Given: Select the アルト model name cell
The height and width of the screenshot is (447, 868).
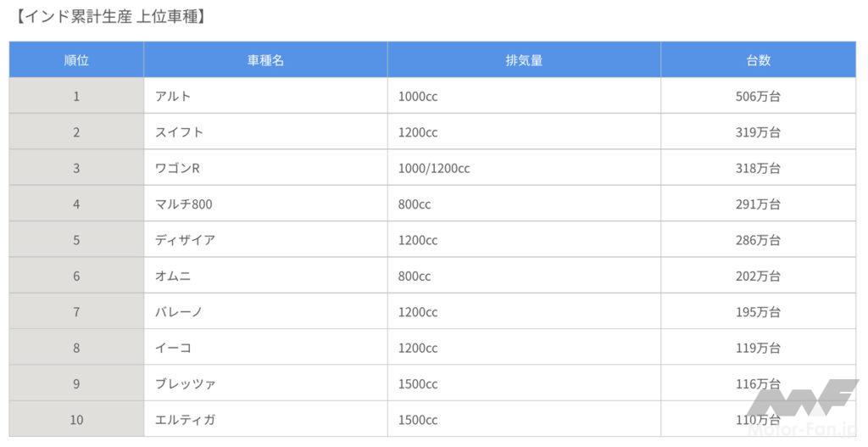Looking at the screenshot, I should tap(173, 97).
